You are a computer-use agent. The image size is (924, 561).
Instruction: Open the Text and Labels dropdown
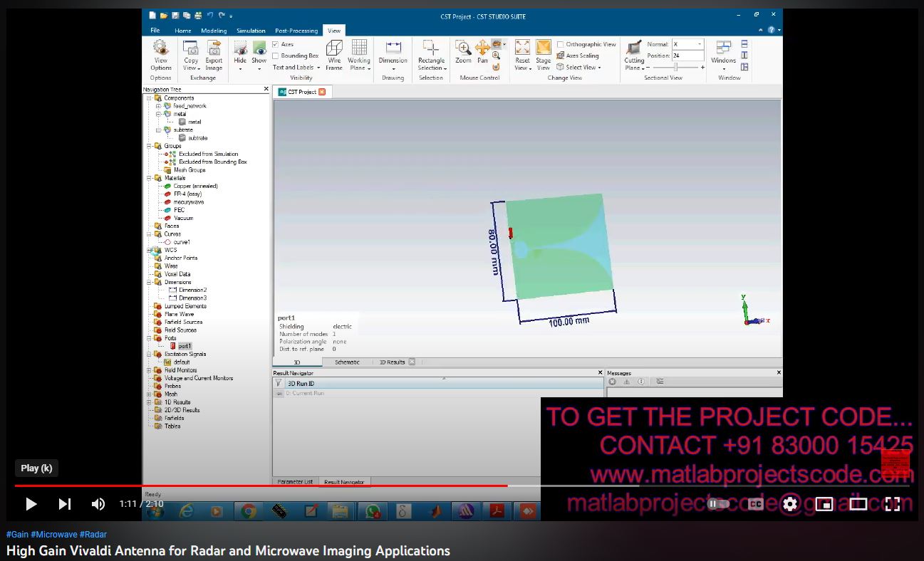click(x=297, y=68)
